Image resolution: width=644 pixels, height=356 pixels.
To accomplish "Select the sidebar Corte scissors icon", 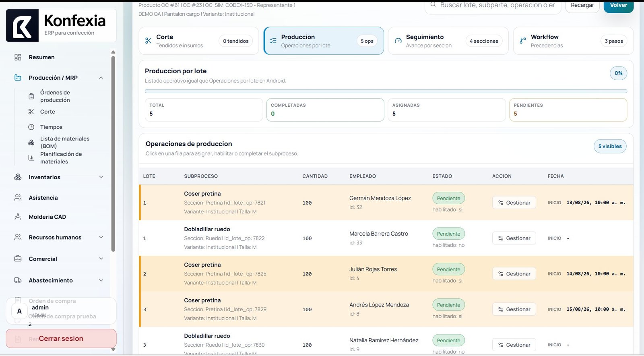I will 31,112.
